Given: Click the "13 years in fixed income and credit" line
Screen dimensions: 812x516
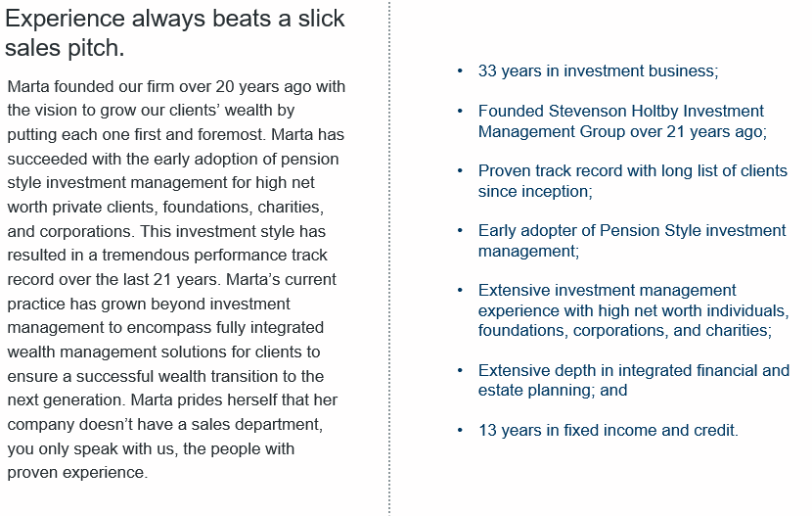Looking at the screenshot, I should pyautogui.click(x=608, y=430).
